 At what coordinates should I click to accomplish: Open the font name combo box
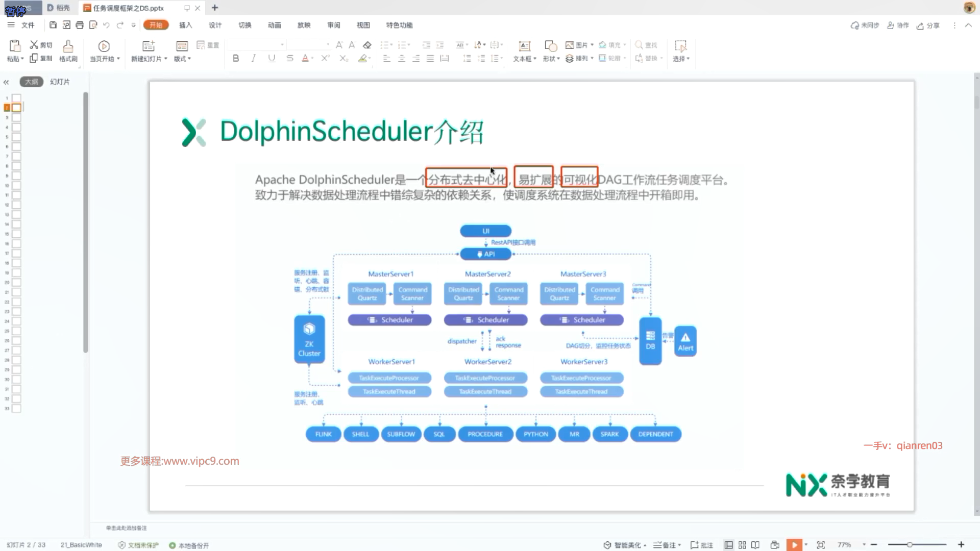click(256, 45)
